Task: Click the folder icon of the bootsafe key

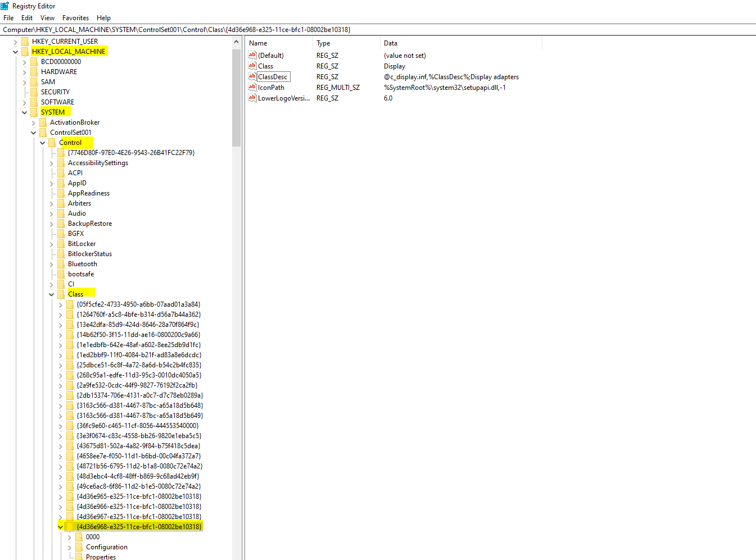Action: click(x=61, y=274)
